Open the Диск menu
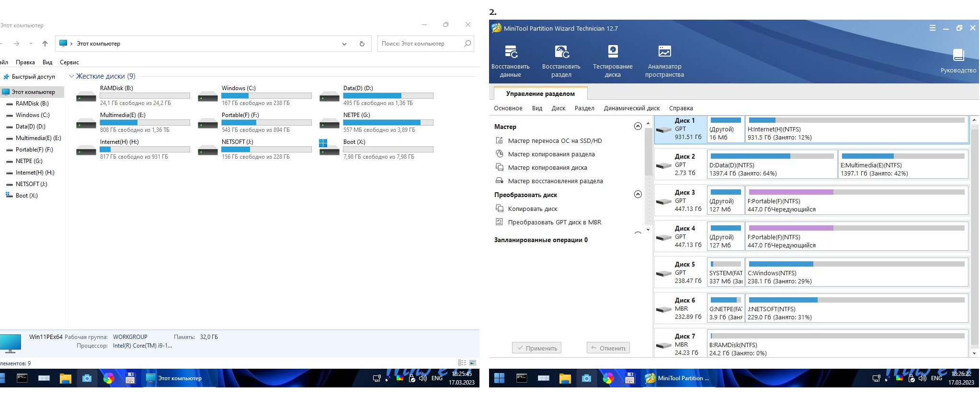 point(558,108)
